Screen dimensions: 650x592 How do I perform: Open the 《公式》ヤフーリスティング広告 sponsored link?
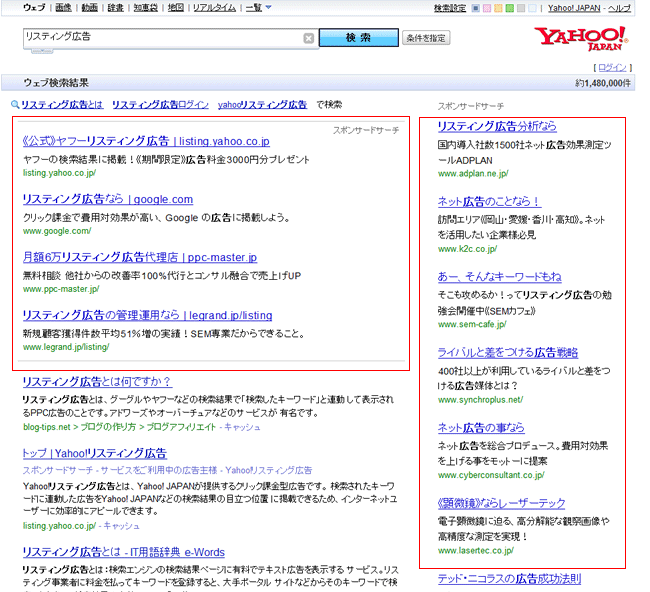pyautogui.click(x=146, y=141)
